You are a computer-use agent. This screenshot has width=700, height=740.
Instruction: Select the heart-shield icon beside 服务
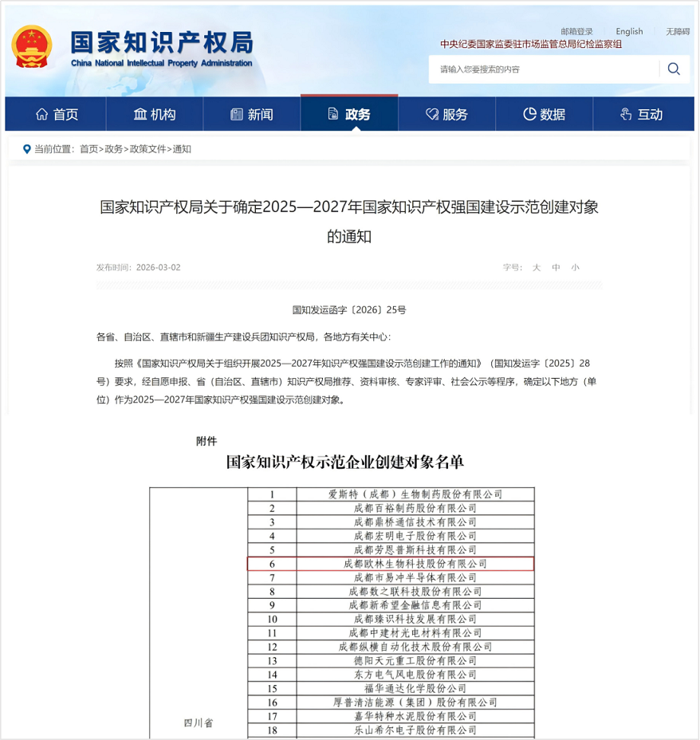[431, 113]
